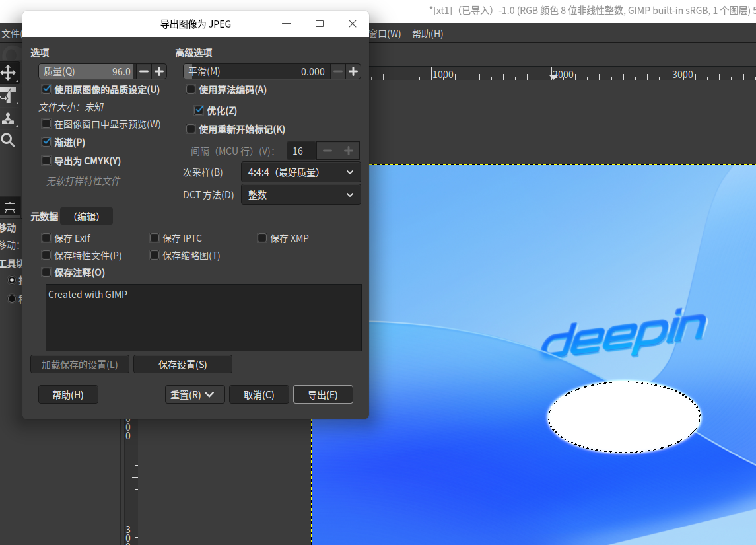Click the comment box with Created with GIMP

(x=203, y=317)
